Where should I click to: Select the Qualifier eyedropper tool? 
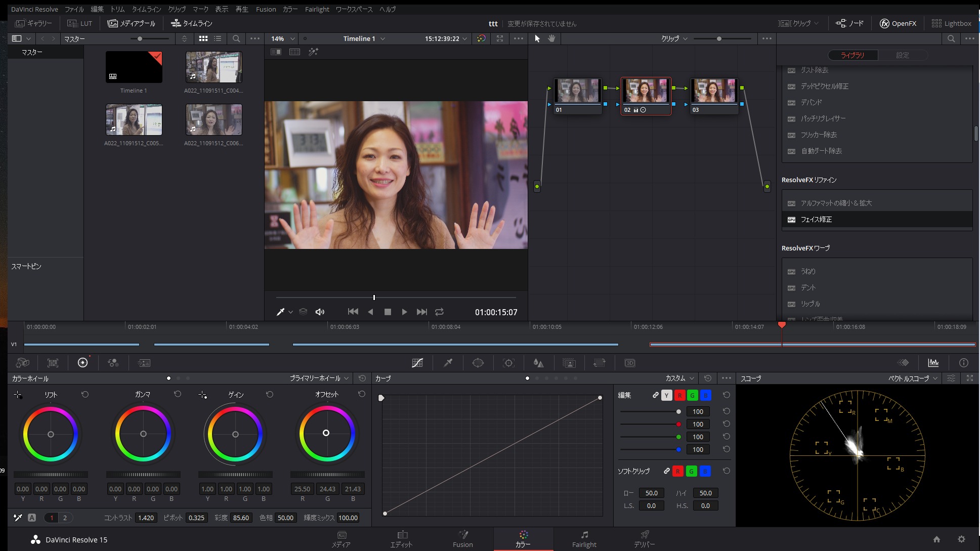(448, 363)
